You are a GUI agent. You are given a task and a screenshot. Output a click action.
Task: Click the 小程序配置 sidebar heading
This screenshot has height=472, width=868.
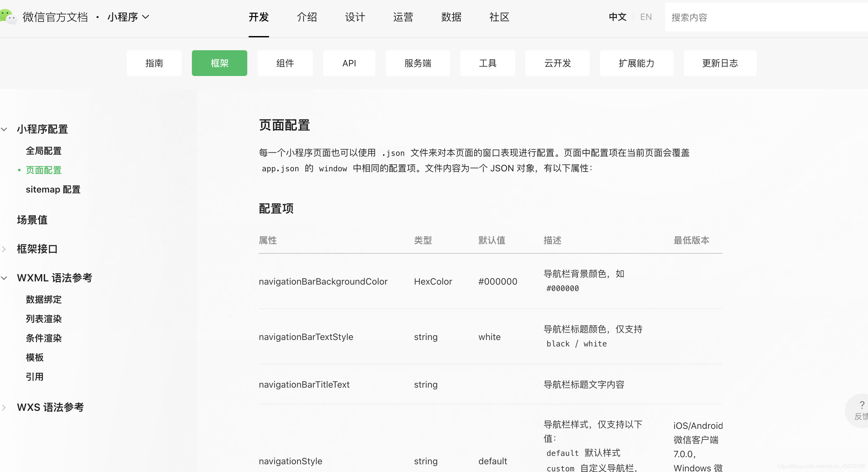coord(42,129)
